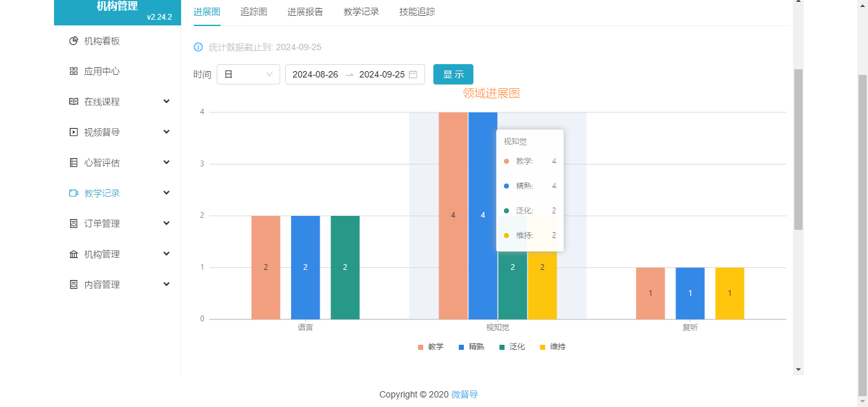Click the 视知觉 yellow 维持 bar
The width and height of the screenshot is (868, 407).
click(x=542, y=286)
